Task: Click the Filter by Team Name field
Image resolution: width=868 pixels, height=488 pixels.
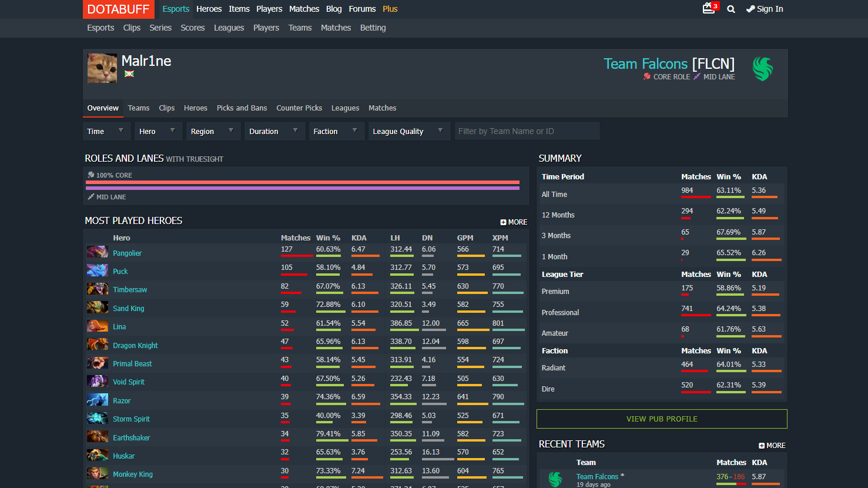Action: click(527, 131)
